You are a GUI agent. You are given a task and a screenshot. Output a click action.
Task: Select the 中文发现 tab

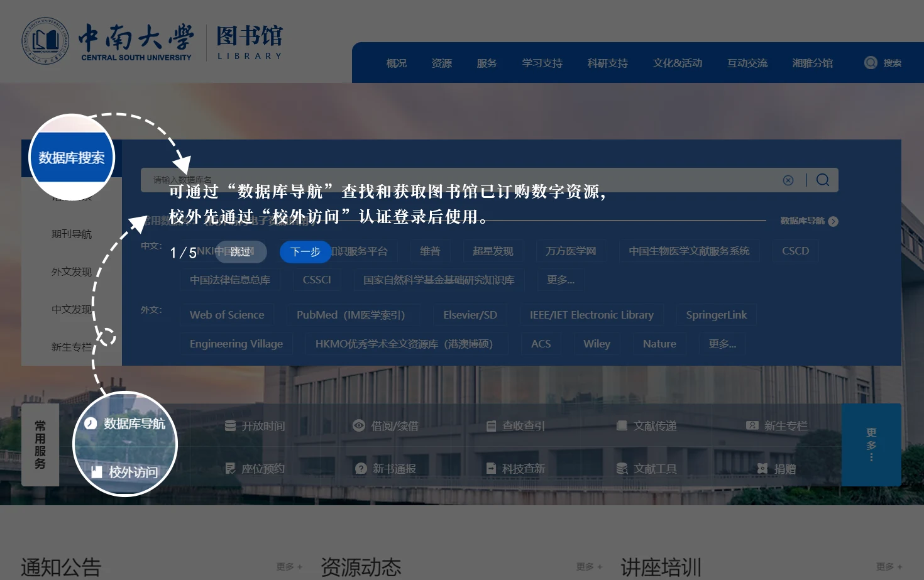tap(72, 309)
